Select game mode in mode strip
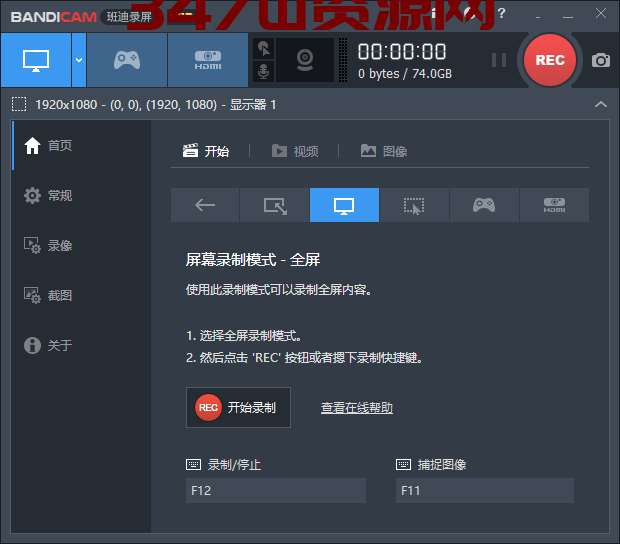The width and height of the screenshot is (620, 544). point(484,205)
